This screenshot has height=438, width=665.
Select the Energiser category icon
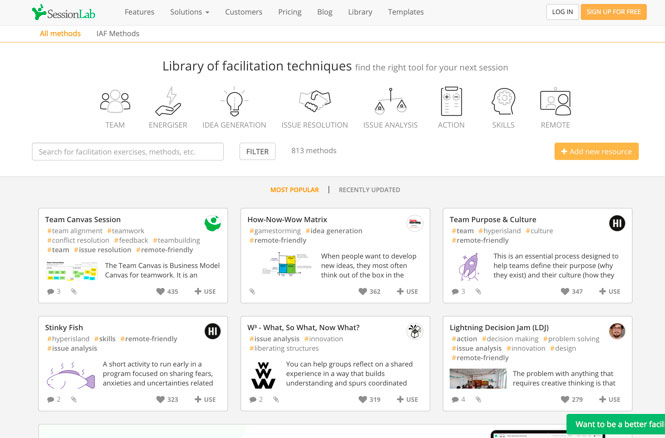coord(168,102)
